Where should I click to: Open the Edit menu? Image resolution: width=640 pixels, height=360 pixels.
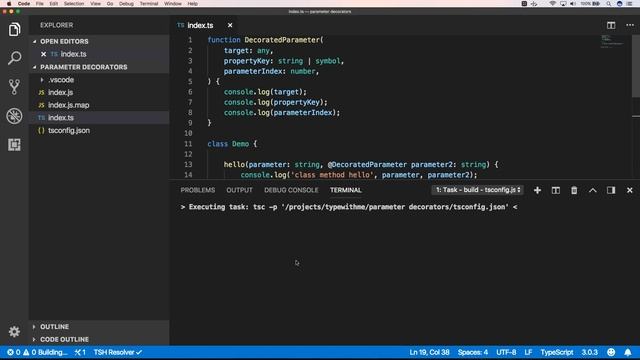tap(53, 4)
